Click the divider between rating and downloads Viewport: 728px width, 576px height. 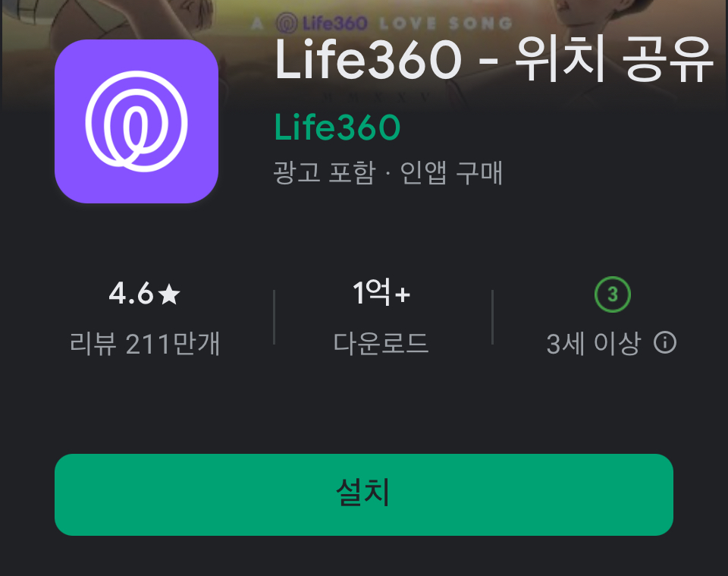coord(275,317)
